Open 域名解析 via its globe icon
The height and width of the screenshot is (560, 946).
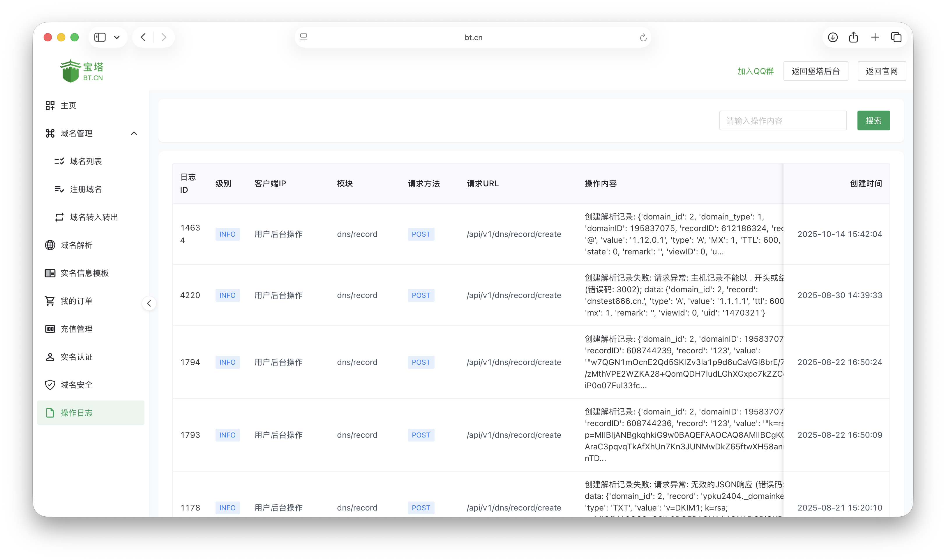pos(50,245)
